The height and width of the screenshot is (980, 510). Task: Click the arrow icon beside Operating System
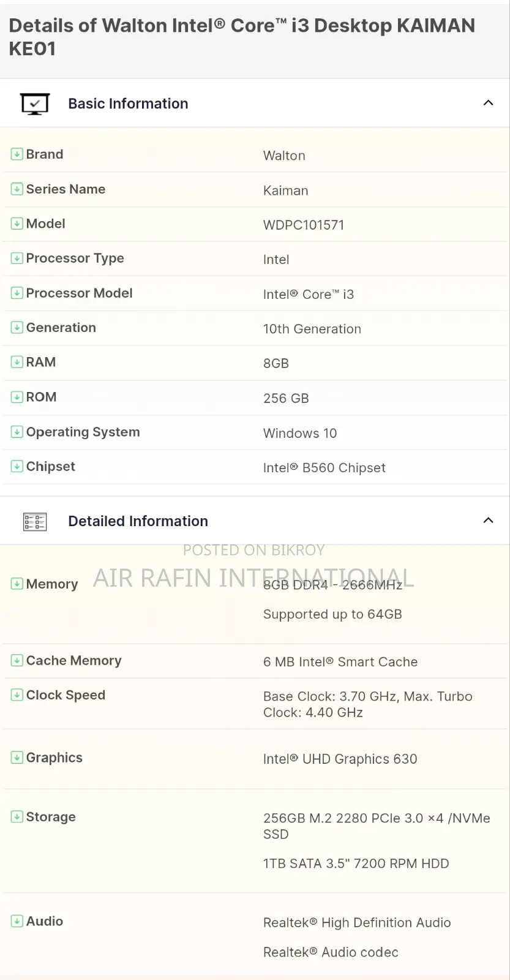coord(17,432)
